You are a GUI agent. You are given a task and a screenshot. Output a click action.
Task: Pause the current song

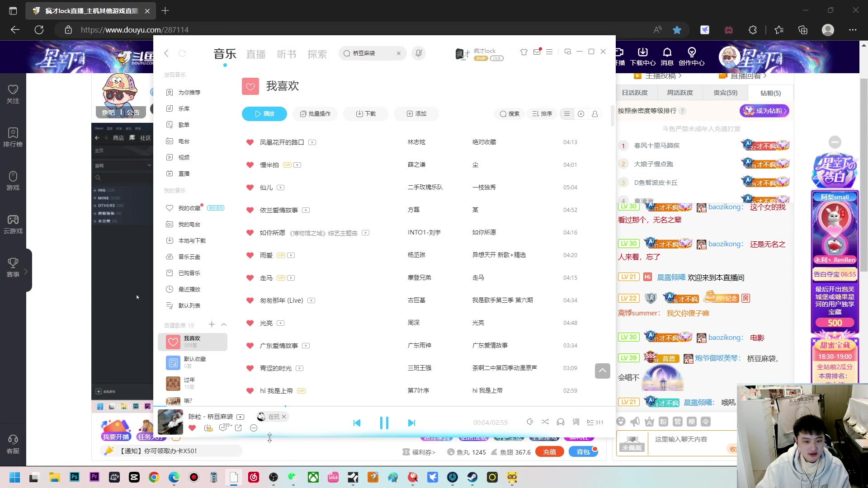tap(384, 422)
